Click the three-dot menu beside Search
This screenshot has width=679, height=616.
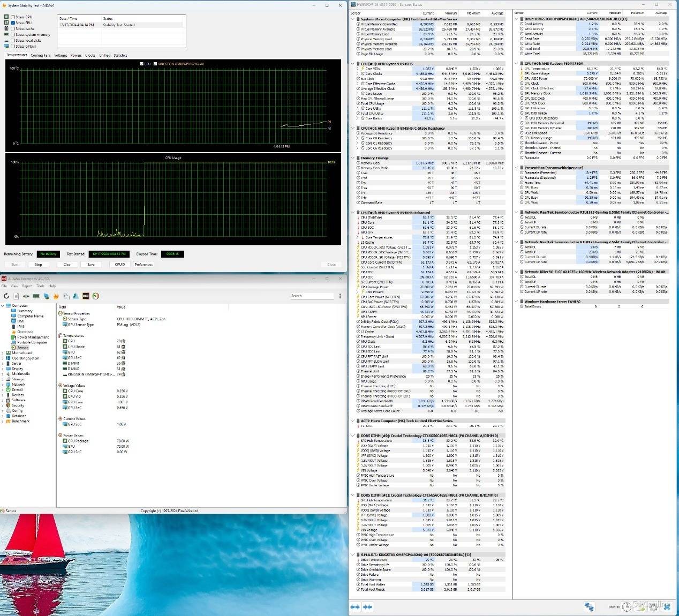[340, 296]
